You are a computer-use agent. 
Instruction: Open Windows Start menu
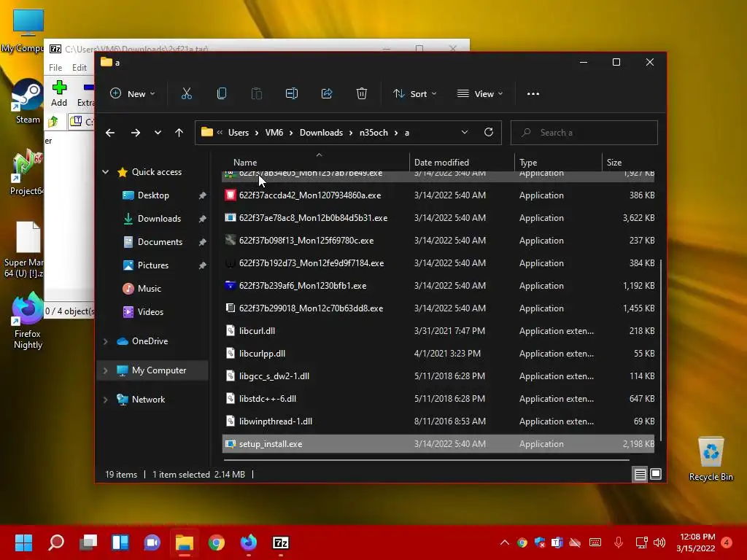[23, 542]
